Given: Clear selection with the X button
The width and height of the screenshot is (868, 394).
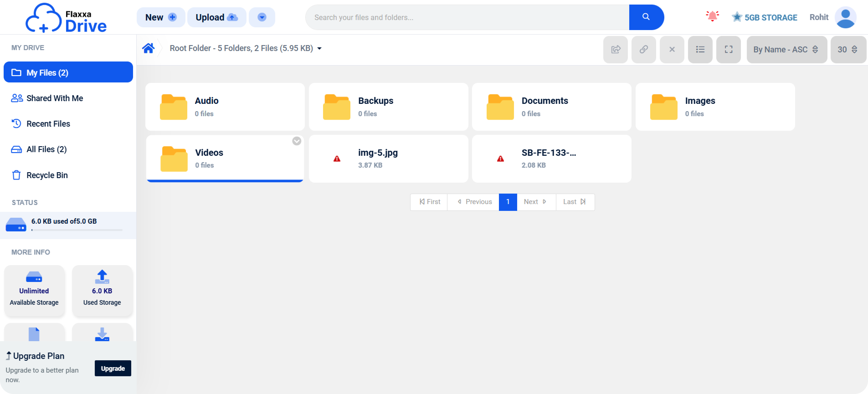Looking at the screenshot, I should click(x=672, y=49).
